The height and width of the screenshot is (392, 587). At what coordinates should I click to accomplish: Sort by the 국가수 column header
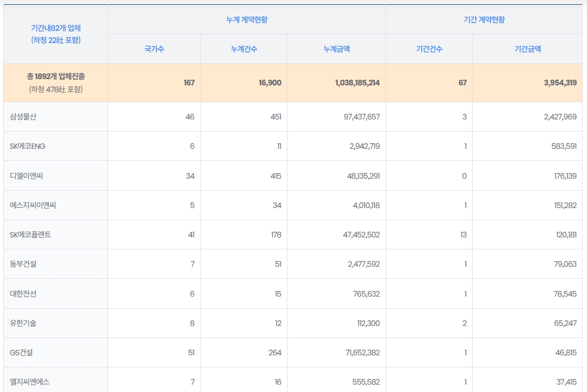click(x=154, y=49)
